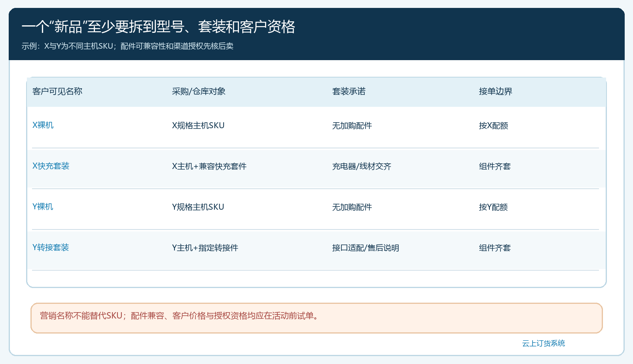The image size is (633, 364).
Task: Click the subtitle starting with 示例
Action: coord(127,46)
